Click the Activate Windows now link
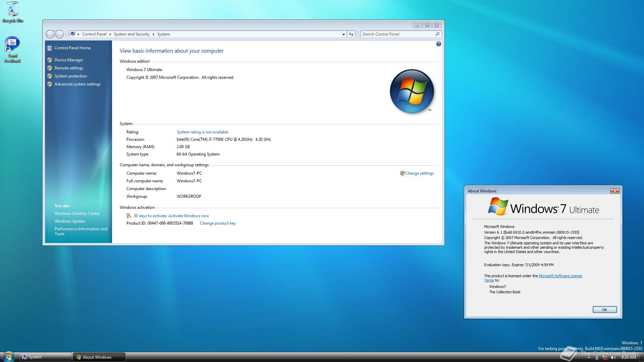 [x=189, y=216]
